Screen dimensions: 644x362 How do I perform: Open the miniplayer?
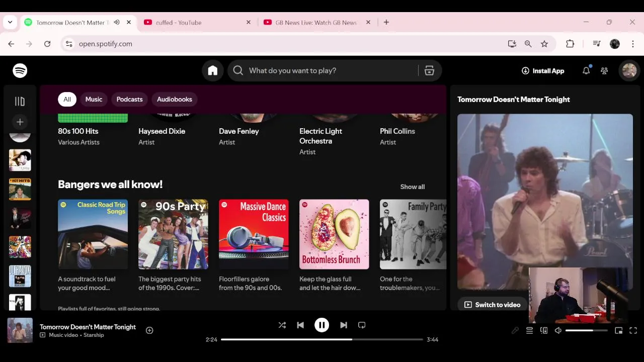pyautogui.click(x=619, y=330)
